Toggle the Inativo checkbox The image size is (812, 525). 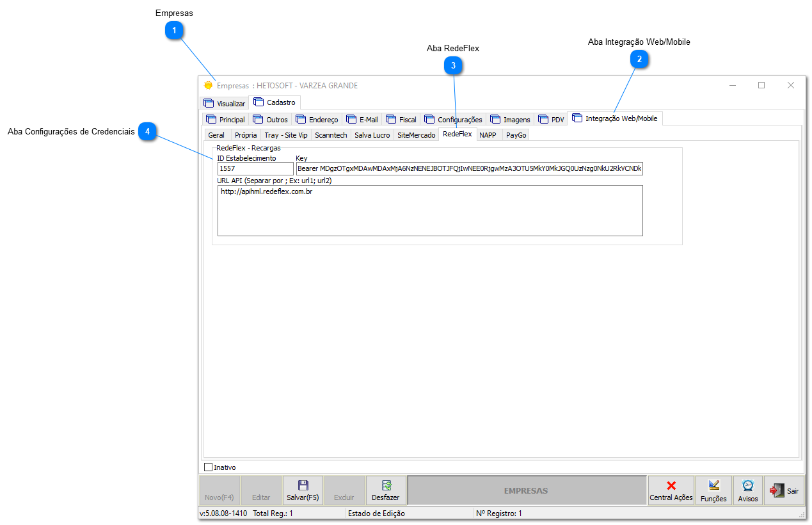[x=208, y=467]
